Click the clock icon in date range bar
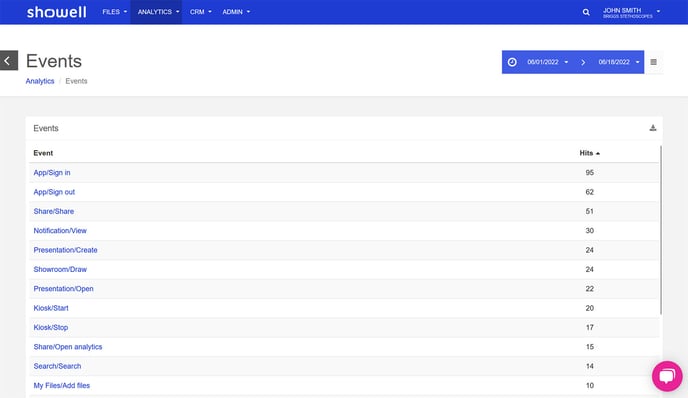This screenshot has height=398, width=688. [512, 62]
